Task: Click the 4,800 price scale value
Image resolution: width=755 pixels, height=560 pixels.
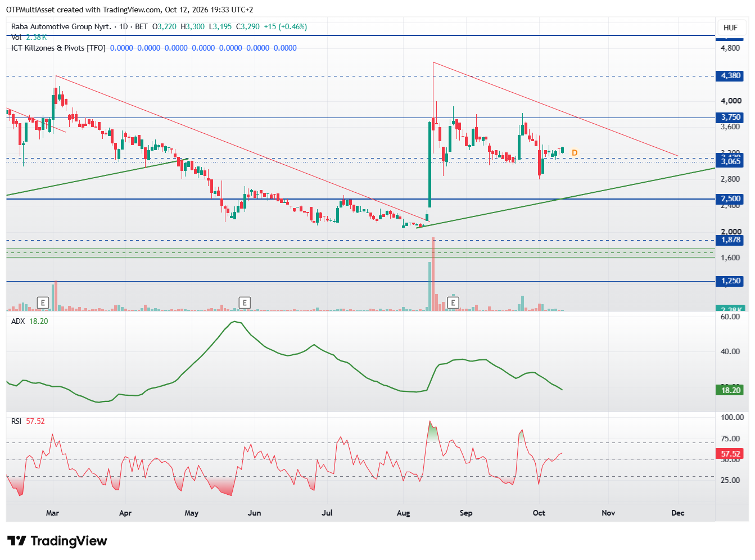Action: pos(730,48)
